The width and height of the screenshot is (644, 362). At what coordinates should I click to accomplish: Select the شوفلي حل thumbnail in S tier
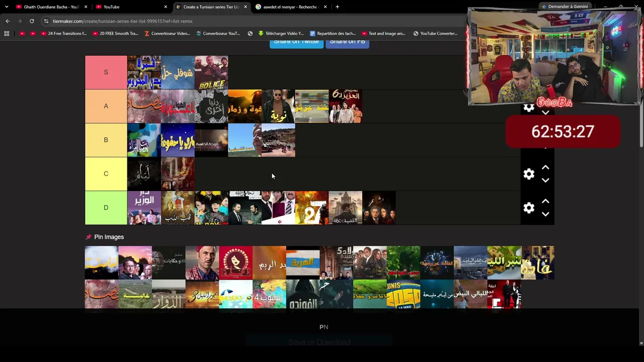click(178, 72)
